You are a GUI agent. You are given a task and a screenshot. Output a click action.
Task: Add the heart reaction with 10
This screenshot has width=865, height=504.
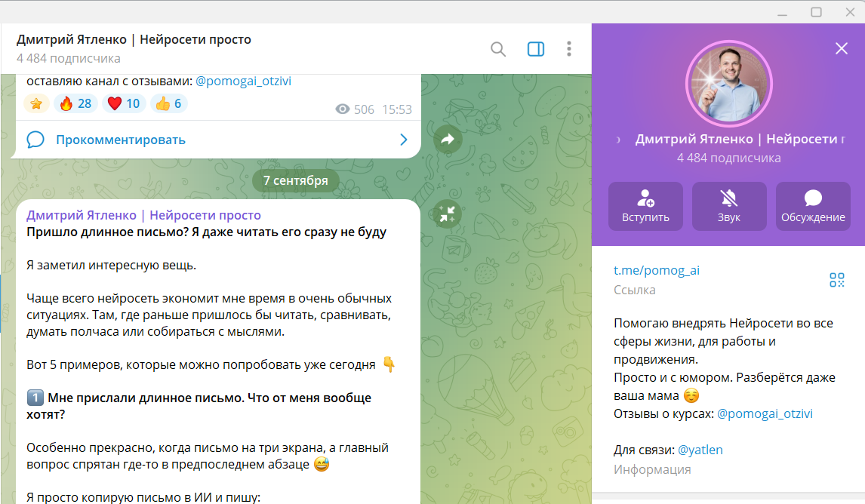tap(124, 103)
